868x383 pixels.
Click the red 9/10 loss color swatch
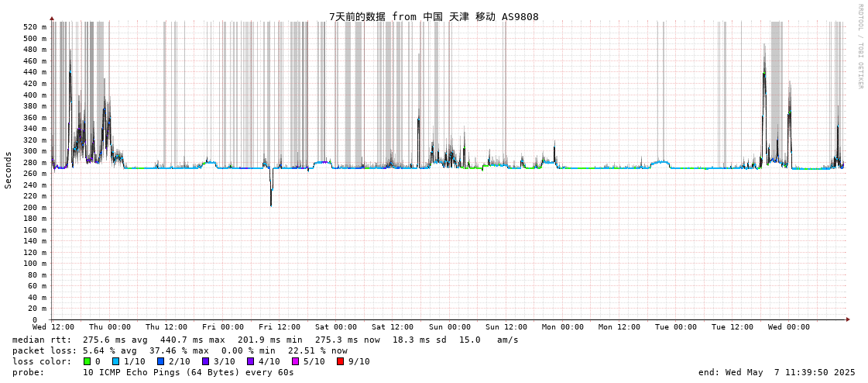point(341,361)
